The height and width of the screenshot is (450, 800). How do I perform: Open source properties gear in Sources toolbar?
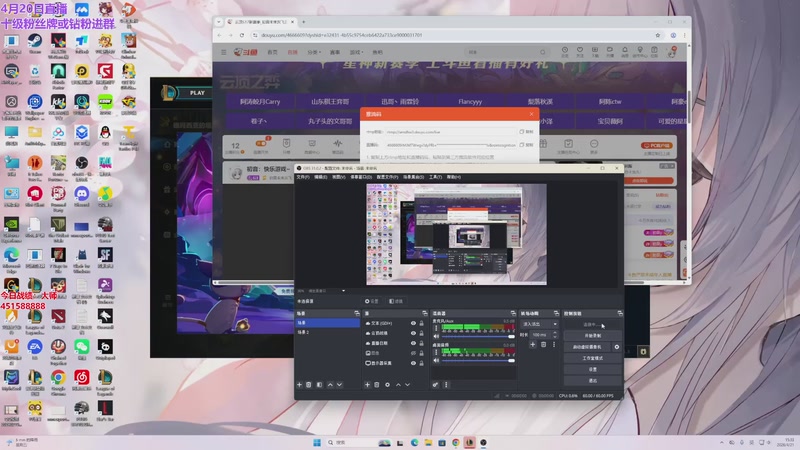click(x=387, y=385)
